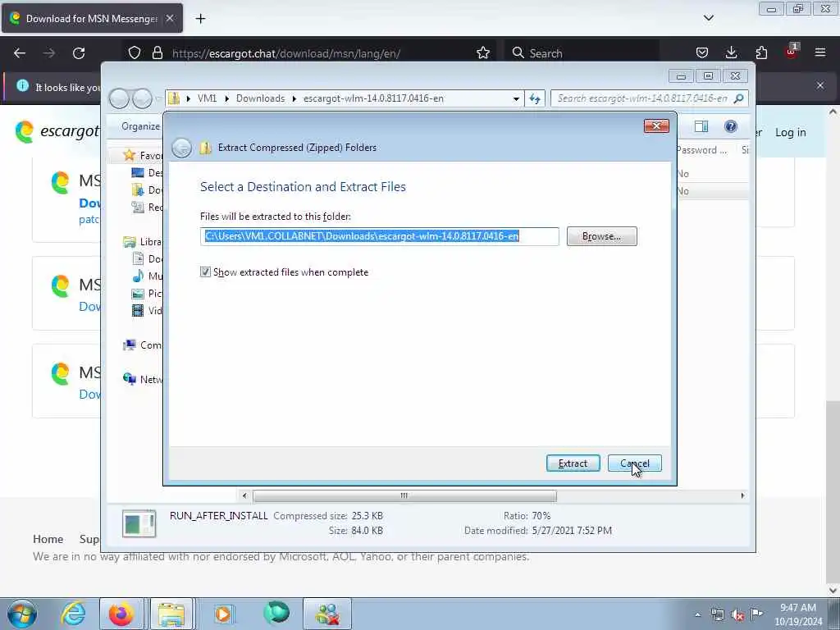The image size is (840, 630).
Task: Click the Explorer search magnifier icon
Action: click(x=739, y=98)
